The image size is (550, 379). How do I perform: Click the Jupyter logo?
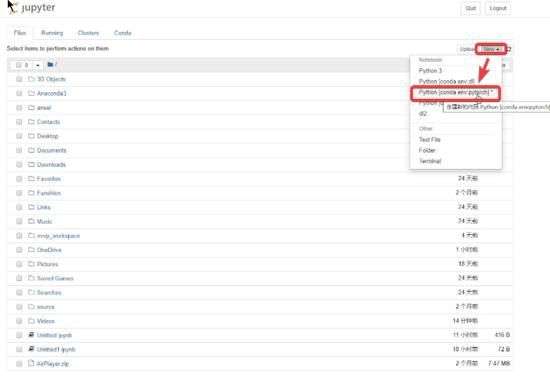pyautogui.click(x=31, y=7)
